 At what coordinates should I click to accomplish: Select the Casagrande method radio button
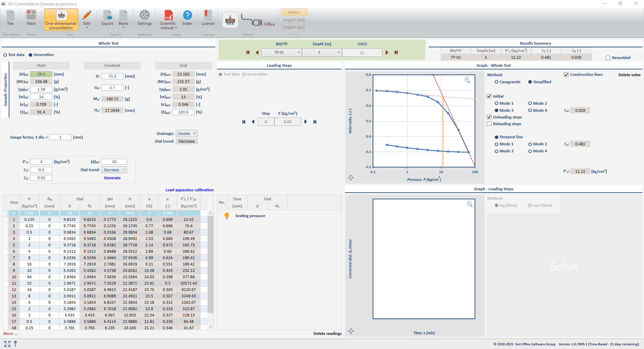[x=496, y=82]
